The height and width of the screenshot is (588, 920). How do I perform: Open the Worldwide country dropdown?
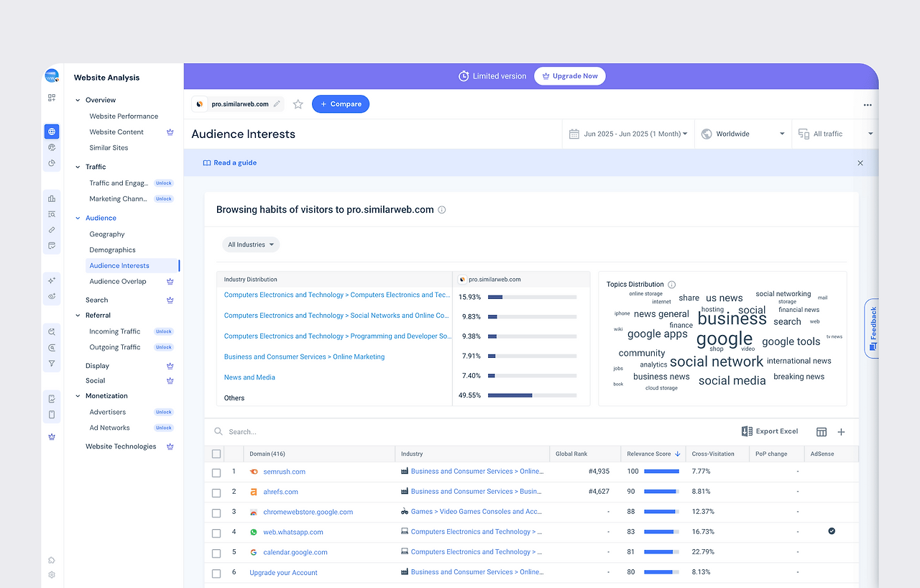[x=743, y=134]
